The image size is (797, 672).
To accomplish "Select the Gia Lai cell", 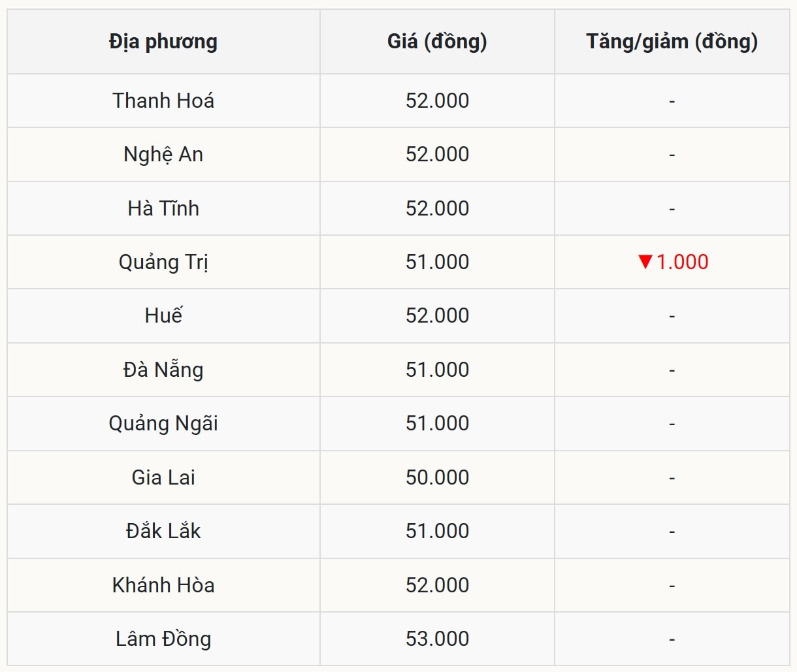I will point(163,477).
